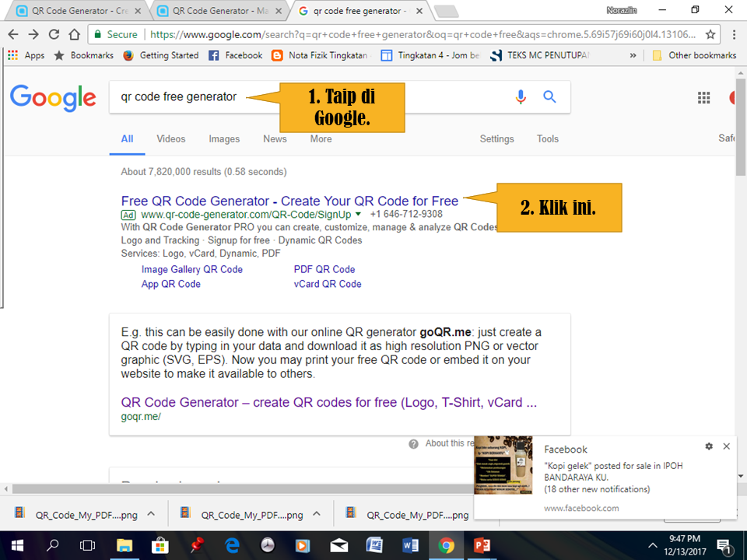This screenshot has height=560, width=747.
Task: Reload the page with the refresh icon
Action: [x=54, y=34]
